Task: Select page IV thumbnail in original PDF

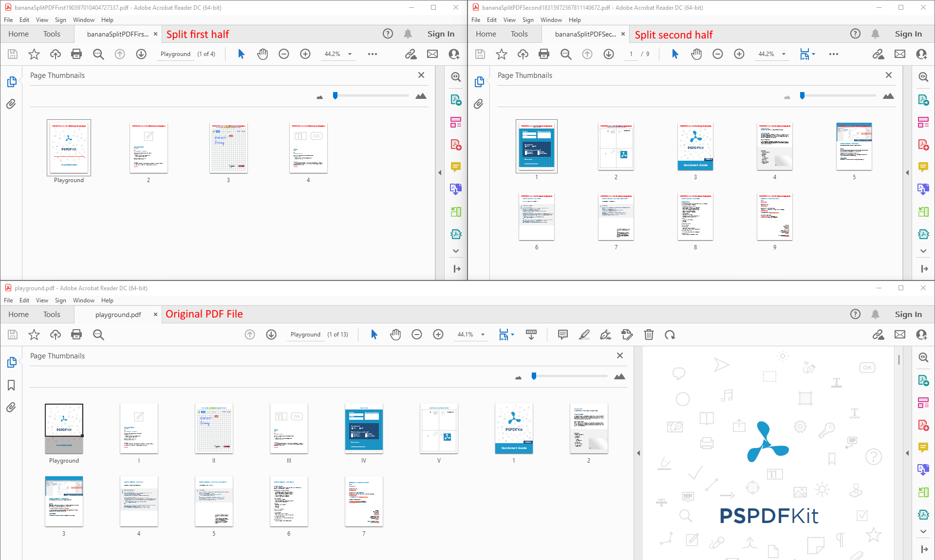Action: click(364, 429)
